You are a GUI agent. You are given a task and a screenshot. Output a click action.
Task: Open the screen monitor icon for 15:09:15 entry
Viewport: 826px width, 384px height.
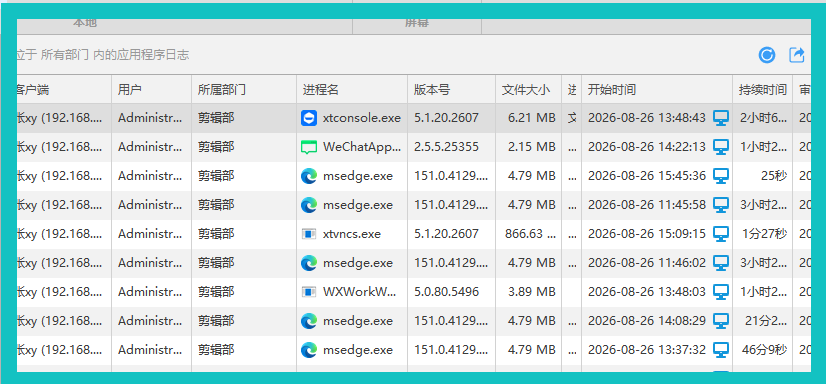(x=721, y=234)
